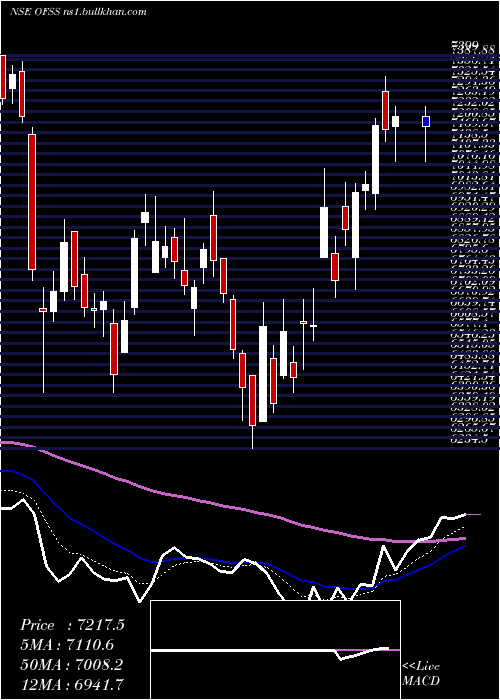Click the 5MA : 7110.6 value
This screenshot has width=500, height=700.
tap(67, 645)
